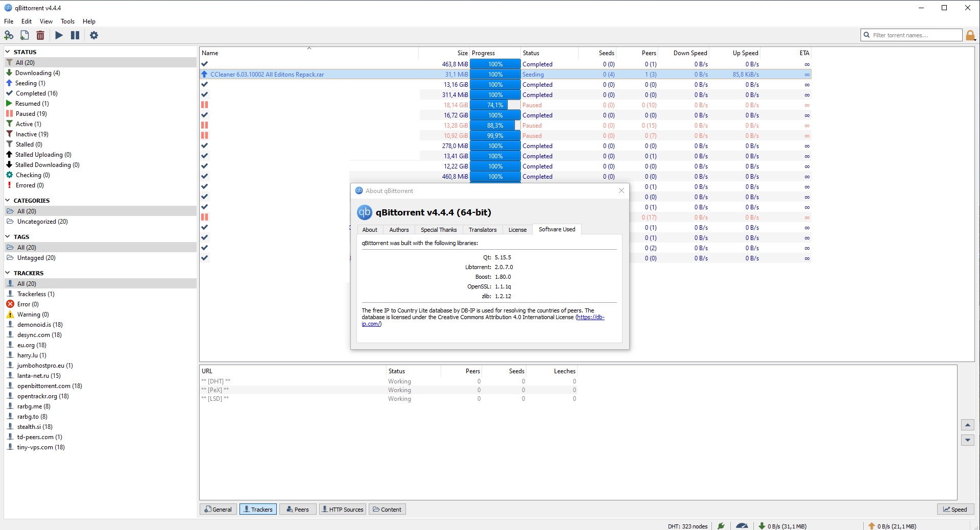Open the db-ip.com license link
Viewport: 980px width, 530px height.
coord(589,317)
